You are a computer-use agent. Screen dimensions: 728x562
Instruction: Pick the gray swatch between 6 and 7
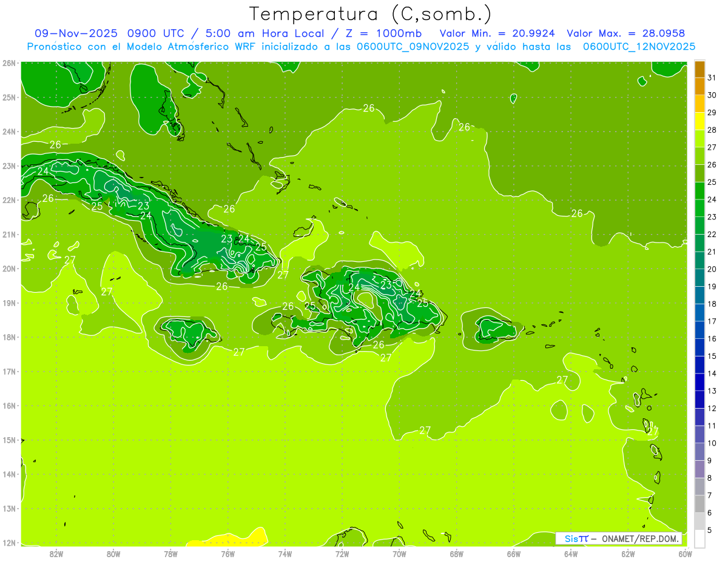(699, 504)
